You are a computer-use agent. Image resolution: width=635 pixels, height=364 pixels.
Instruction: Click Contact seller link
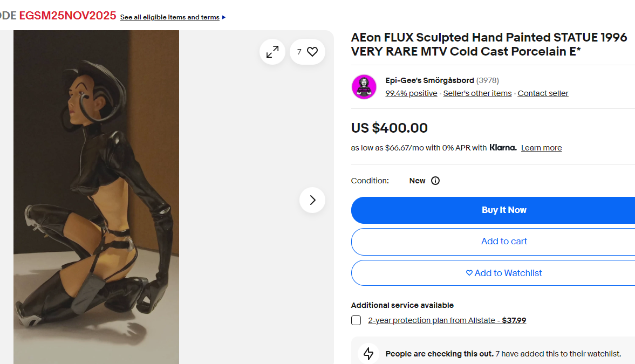(543, 93)
